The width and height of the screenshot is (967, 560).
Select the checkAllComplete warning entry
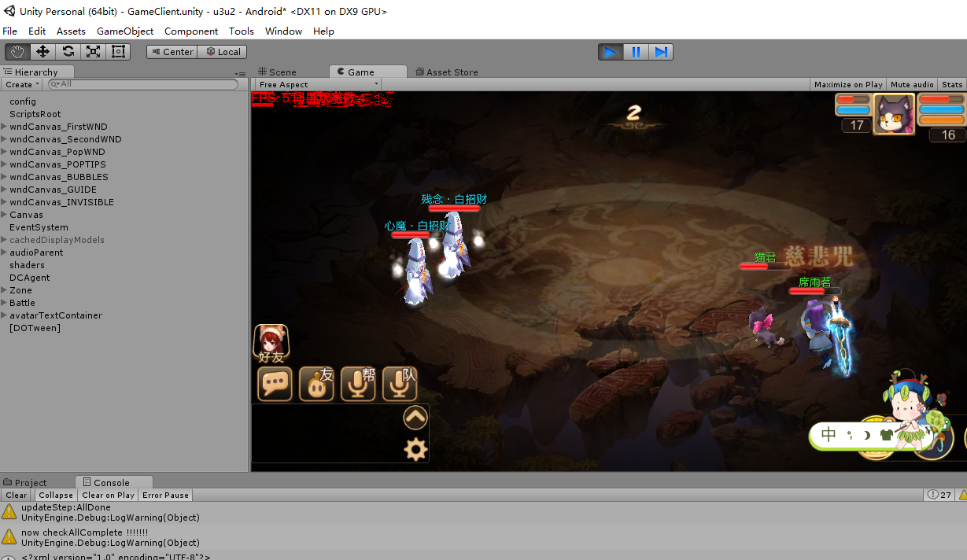pos(483,537)
